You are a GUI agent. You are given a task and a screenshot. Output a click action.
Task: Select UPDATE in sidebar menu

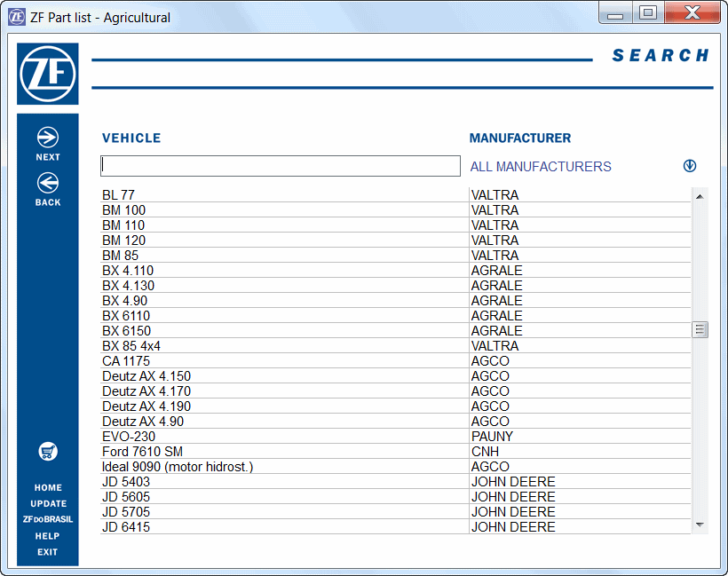[48, 503]
